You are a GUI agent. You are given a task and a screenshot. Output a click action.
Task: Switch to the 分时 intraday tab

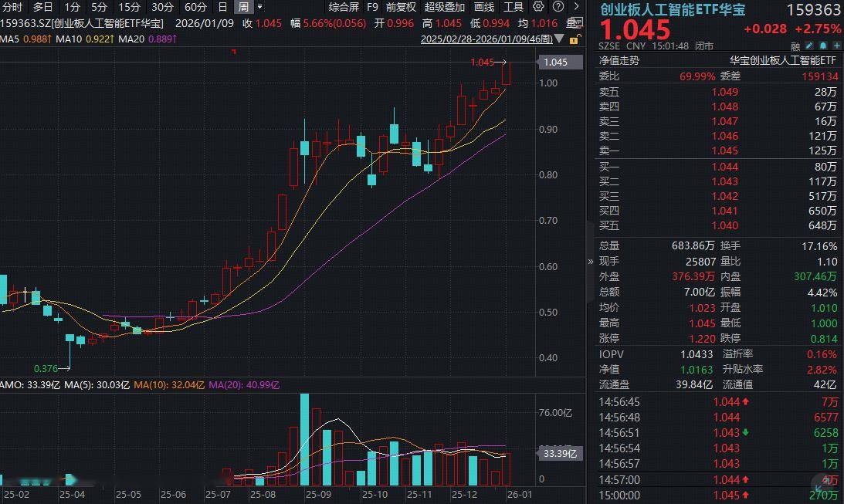tap(12, 7)
